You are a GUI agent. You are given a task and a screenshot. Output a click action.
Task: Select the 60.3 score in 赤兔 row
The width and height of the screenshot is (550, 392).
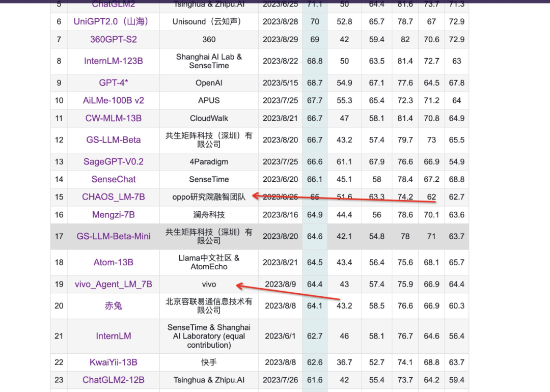pos(457,306)
